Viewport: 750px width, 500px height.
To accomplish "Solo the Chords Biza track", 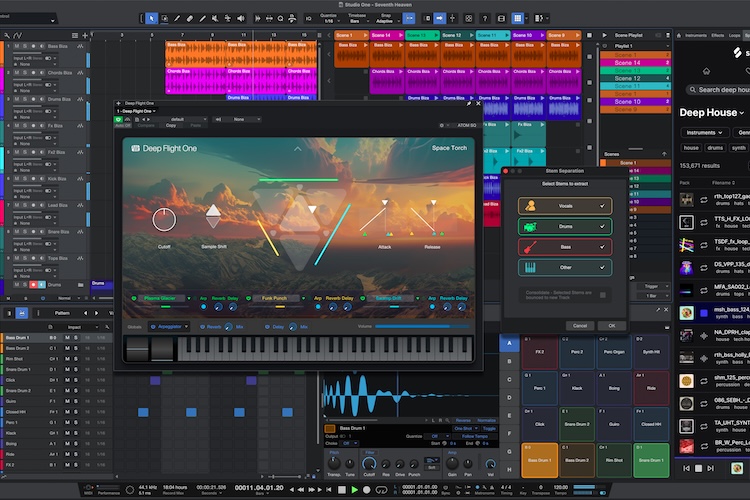I will pos(25,73).
